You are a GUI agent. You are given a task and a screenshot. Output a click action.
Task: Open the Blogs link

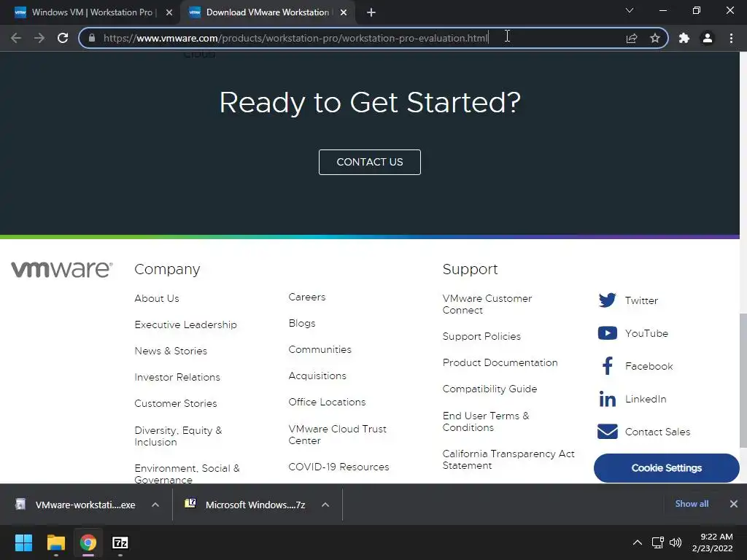pyautogui.click(x=302, y=323)
